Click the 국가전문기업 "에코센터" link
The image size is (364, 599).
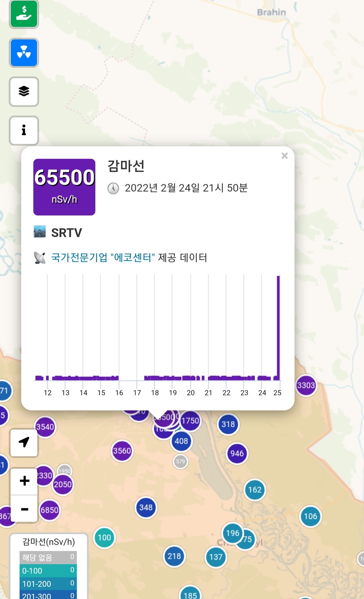103,258
